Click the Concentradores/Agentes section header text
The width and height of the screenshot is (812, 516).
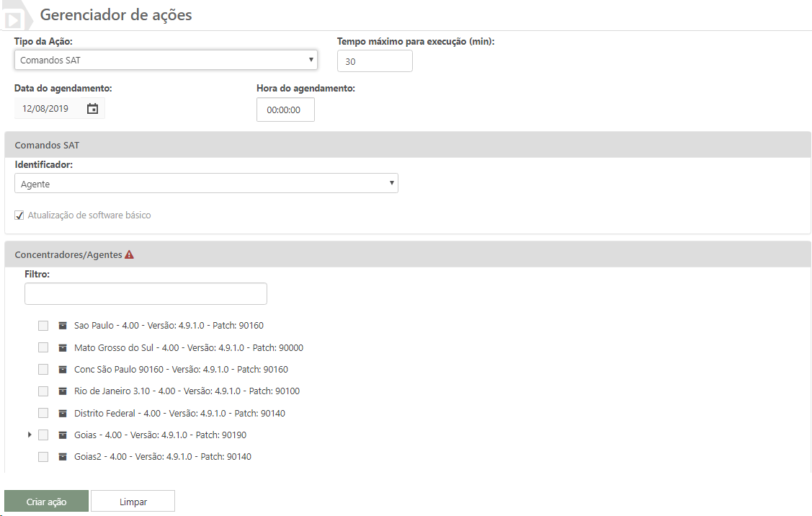[68, 254]
